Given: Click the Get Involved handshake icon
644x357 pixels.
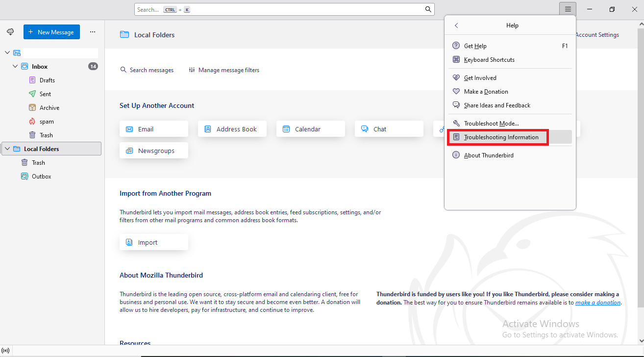Looking at the screenshot, I should [456, 78].
